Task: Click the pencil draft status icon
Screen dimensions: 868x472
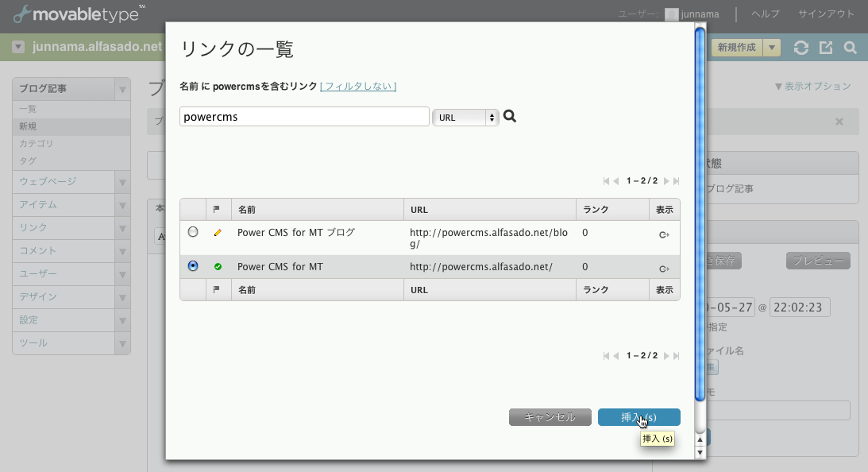Action: click(x=218, y=233)
